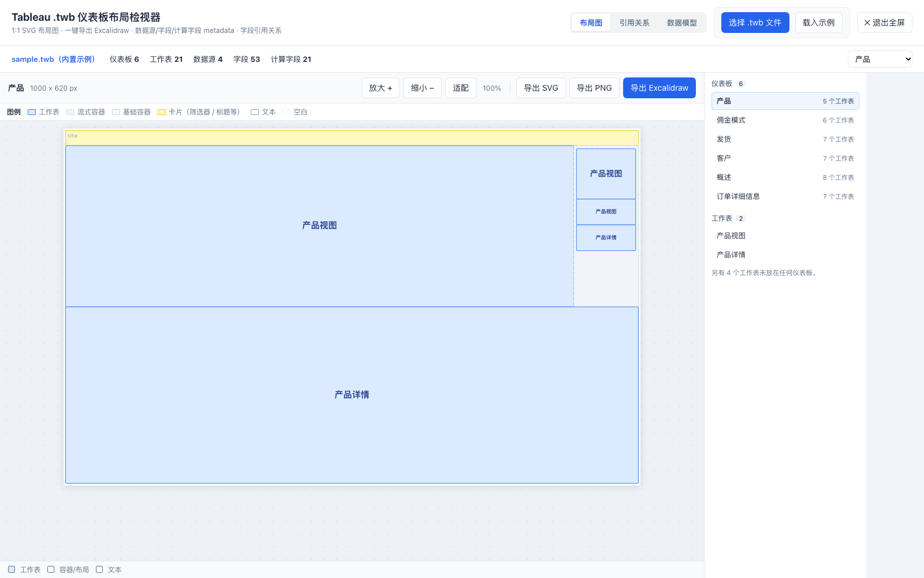The height and width of the screenshot is (578, 924).
Task: Click the 载入示例 button
Action: [x=818, y=23]
